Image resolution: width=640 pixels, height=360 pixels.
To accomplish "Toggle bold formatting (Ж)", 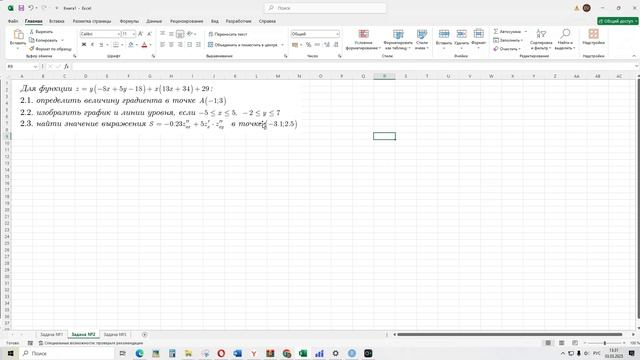I will [x=84, y=44].
